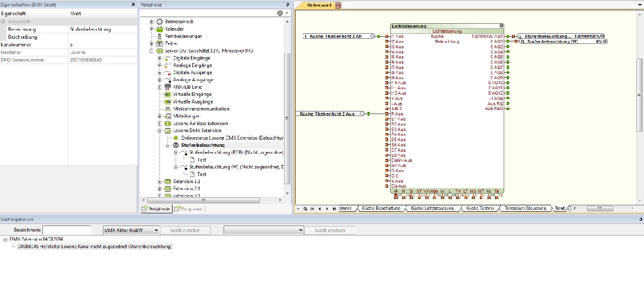Image resolution: width=644 pixels, height=284 pixels.
Task: Click the Loxone Air Base Extension icon
Action: coord(168,124)
